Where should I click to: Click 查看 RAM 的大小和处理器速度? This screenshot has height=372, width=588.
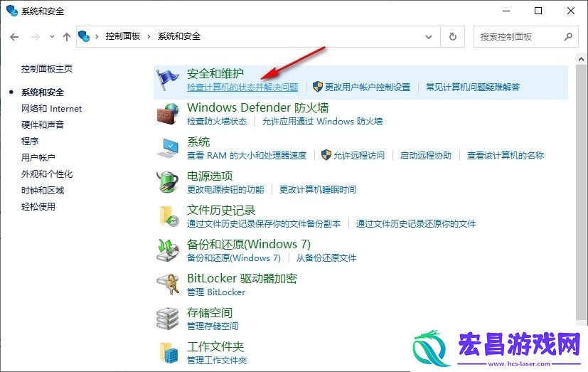(247, 156)
